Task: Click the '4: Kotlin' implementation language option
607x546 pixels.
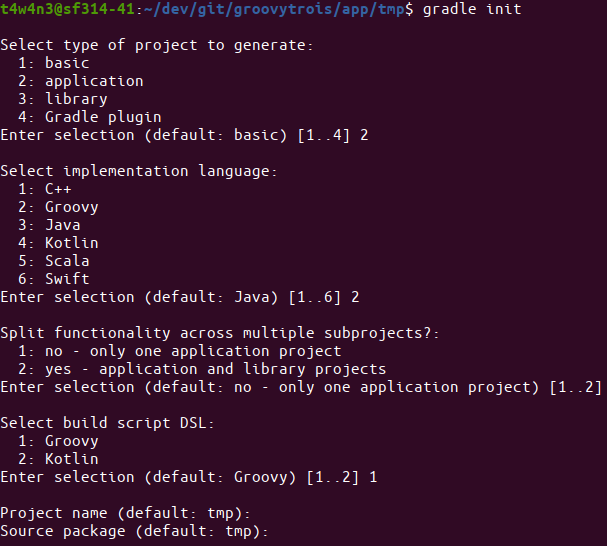Action: (x=58, y=243)
